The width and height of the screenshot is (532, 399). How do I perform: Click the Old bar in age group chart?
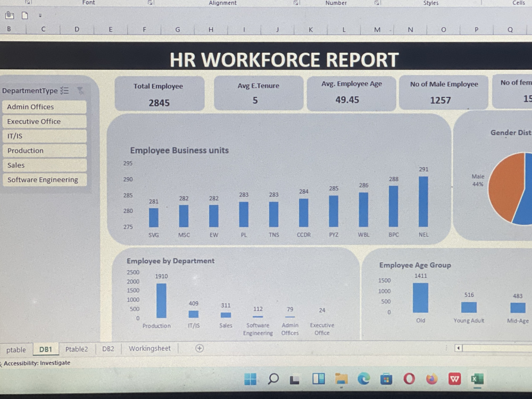pyautogui.click(x=420, y=298)
